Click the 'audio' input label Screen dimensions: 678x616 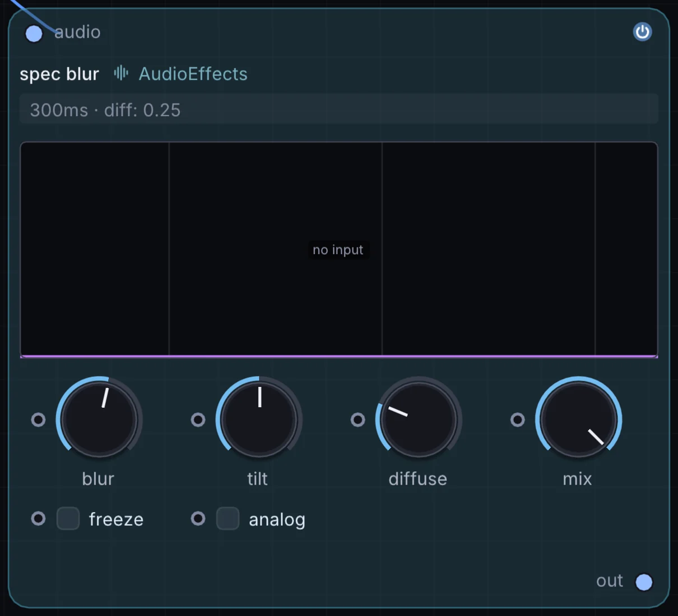[77, 32]
